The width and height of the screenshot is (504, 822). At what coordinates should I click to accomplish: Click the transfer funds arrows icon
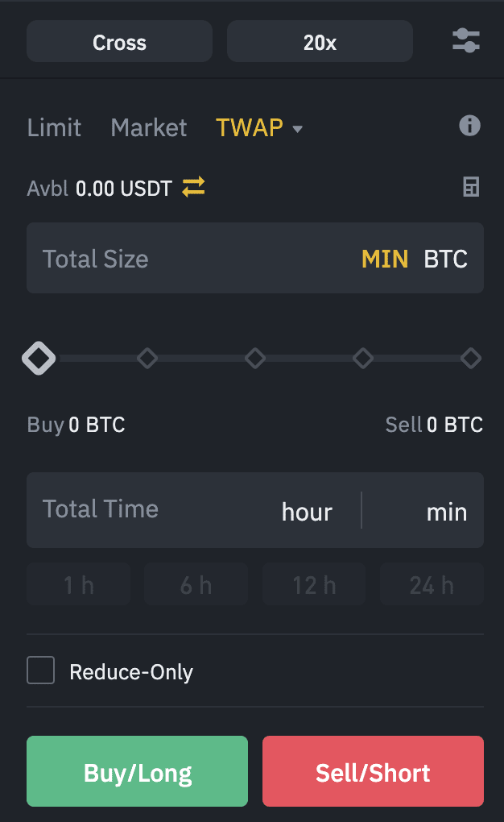point(193,188)
